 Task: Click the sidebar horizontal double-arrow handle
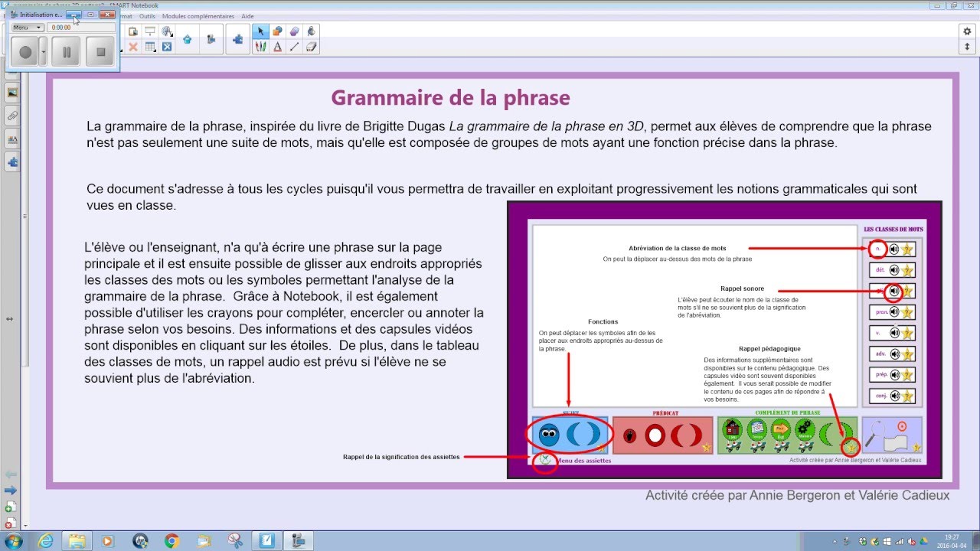click(x=9, y=318)
